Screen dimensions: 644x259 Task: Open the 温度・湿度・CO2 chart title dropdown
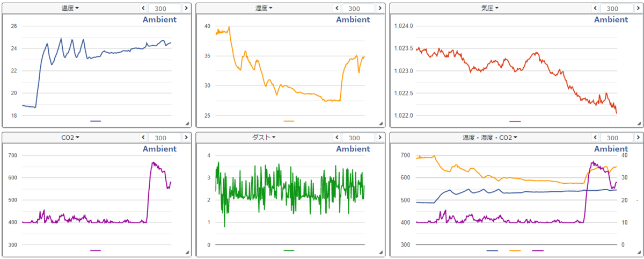point(489,138)
